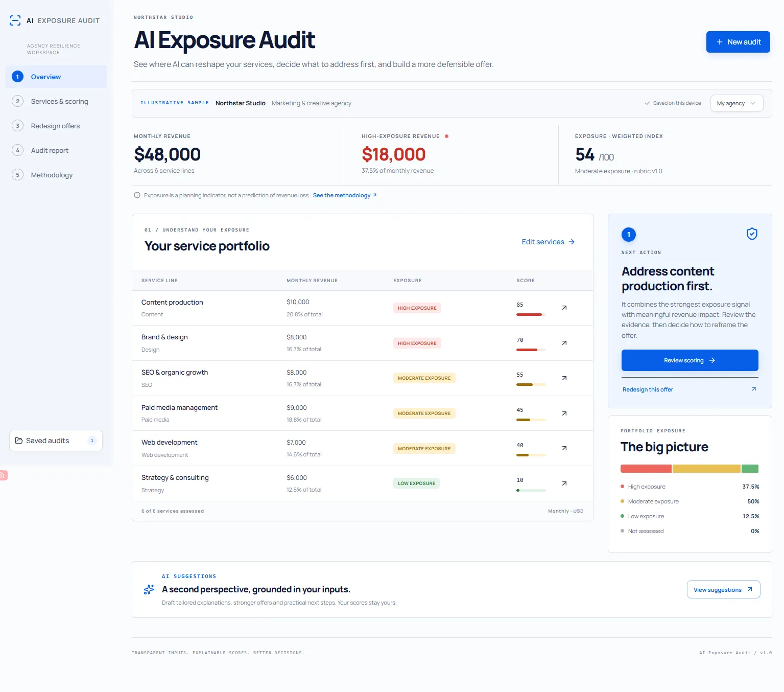Open the Audit report section
Screen dimensions: 784x692
point(56,150)
